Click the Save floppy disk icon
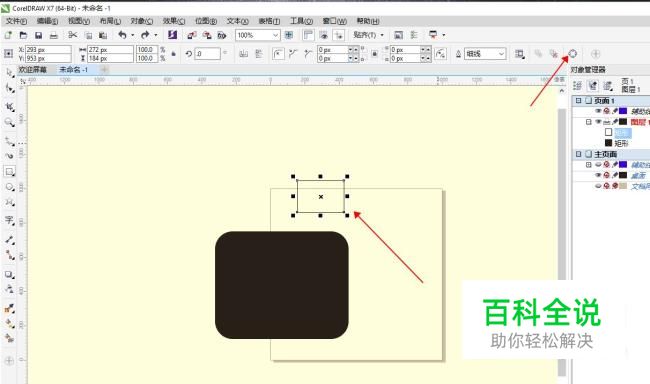Image resolution: width=650 pixels, height=384 pixels. point(39,35)
